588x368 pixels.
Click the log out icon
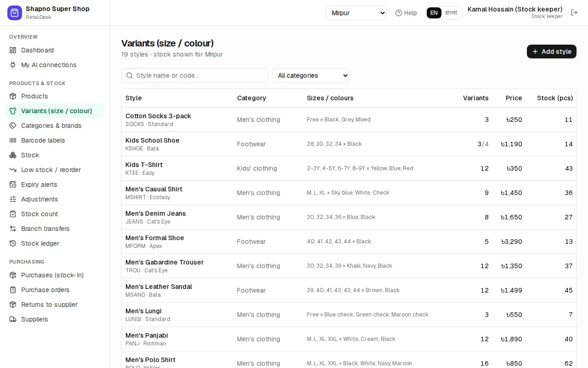tap(574, 12)
